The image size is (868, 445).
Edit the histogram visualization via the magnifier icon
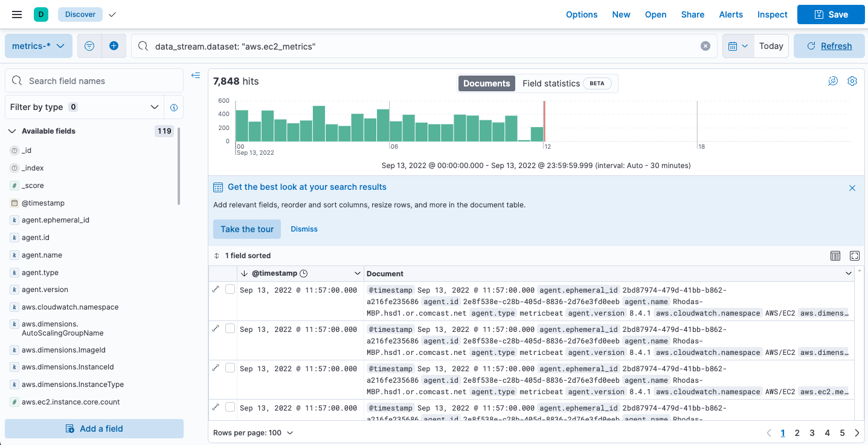833,80
